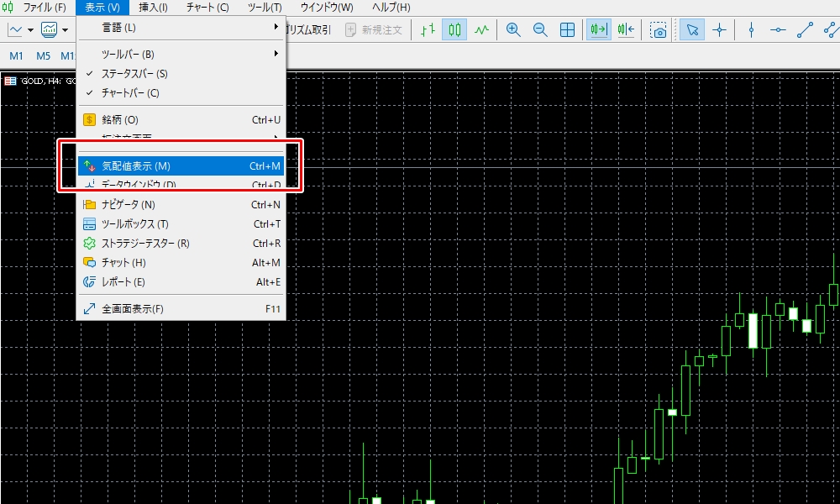Toggle chart auto-scroll toolbar button
Screen dimensions: 840x504
(599, 30)
